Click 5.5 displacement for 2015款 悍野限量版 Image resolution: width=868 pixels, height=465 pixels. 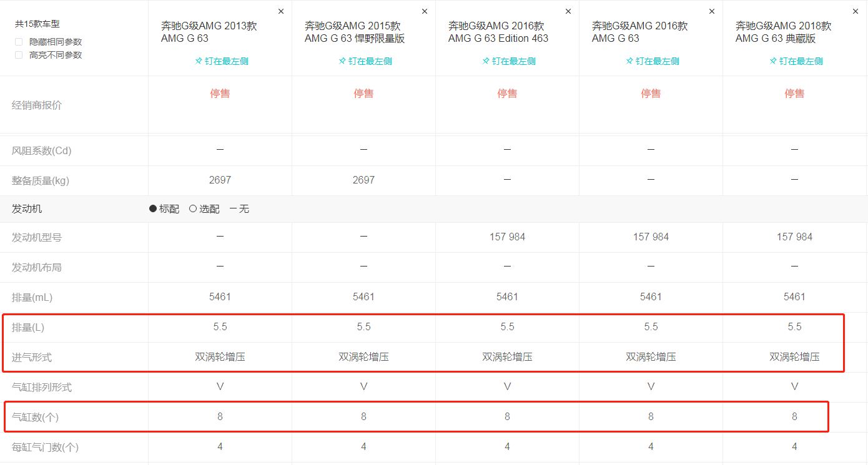363,326
